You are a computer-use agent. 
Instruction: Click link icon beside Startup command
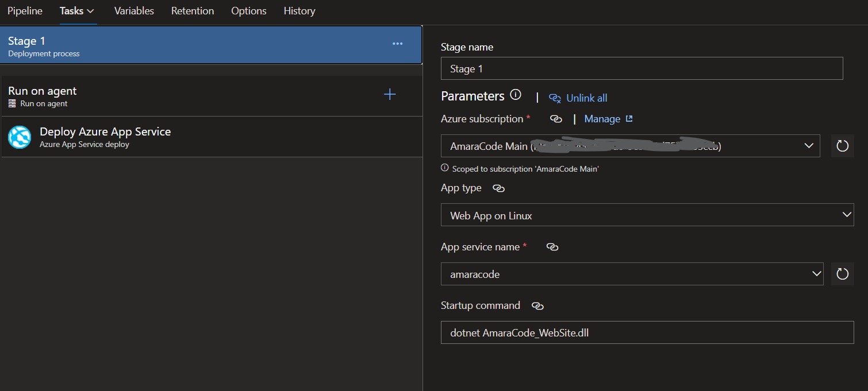click(x=537, y=306)
